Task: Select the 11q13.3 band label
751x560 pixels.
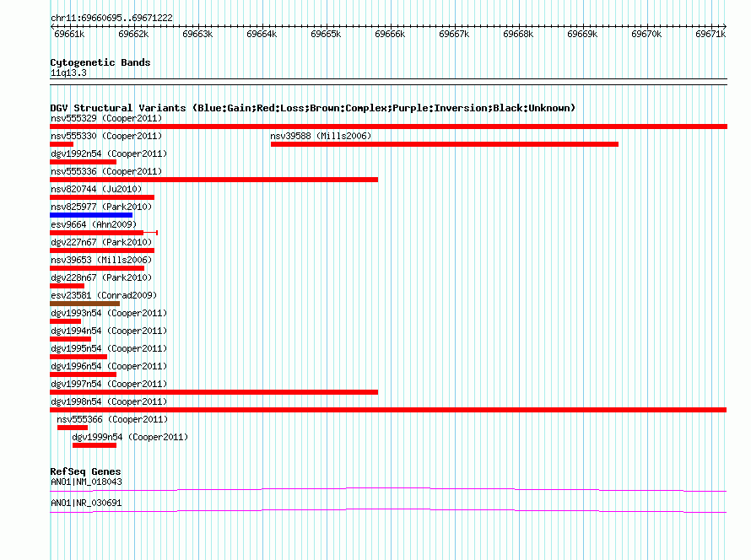Action: (68, 73)
